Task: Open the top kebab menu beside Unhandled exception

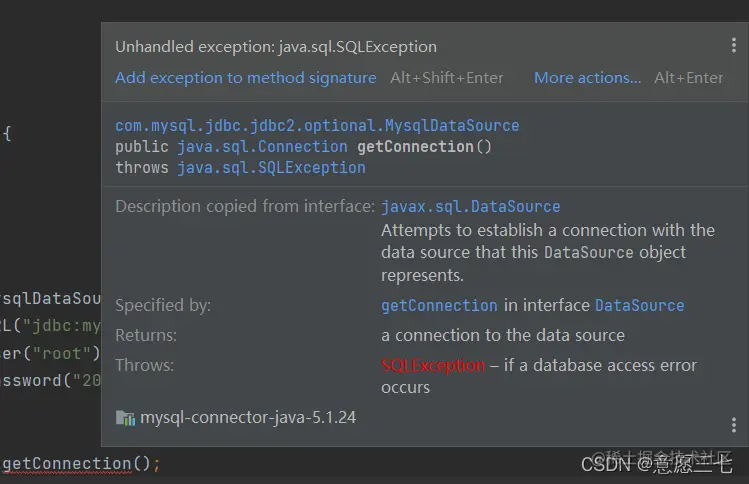Action: pos(734,45)
